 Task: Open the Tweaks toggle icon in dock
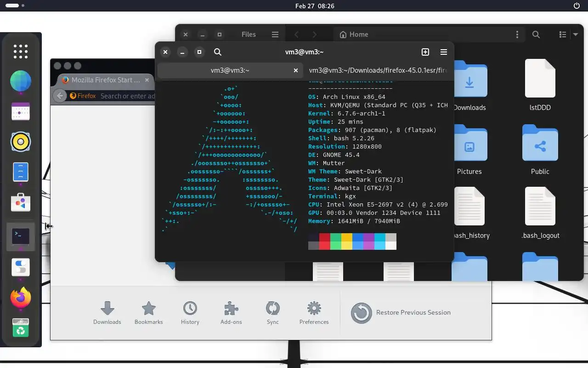point(21,267)
